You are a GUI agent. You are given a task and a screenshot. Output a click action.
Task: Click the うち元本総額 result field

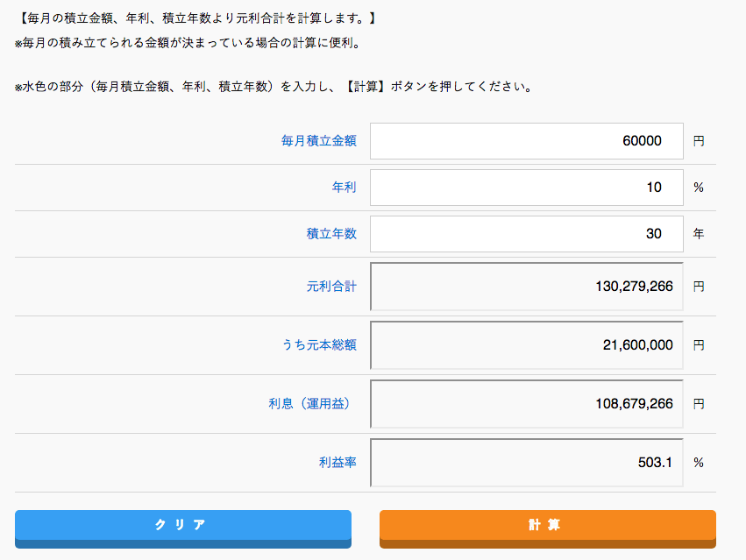[526, 345]
